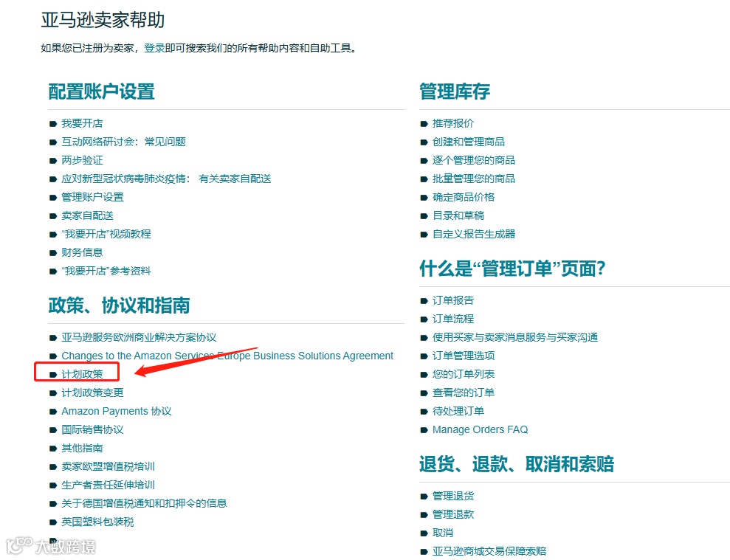The width and height of the screenshot is (730, 560).
Task: Open "我要开店"参考资料 link
Action: tap(106, 271)
